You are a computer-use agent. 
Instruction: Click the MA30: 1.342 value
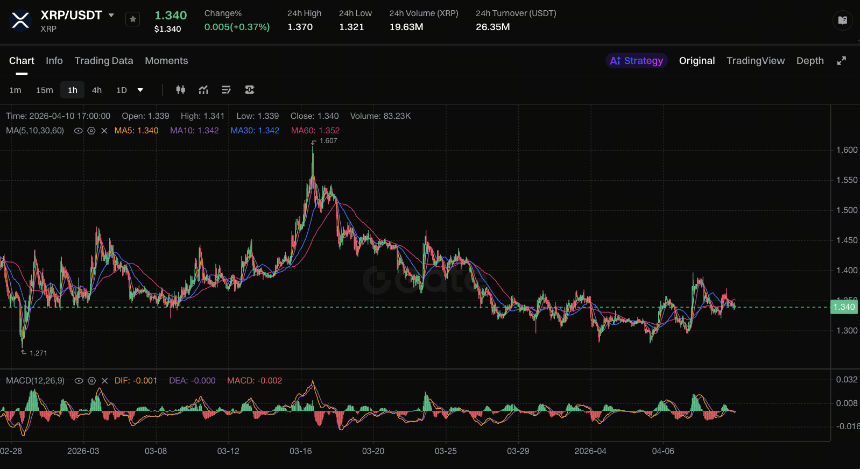tap(254, 131)
